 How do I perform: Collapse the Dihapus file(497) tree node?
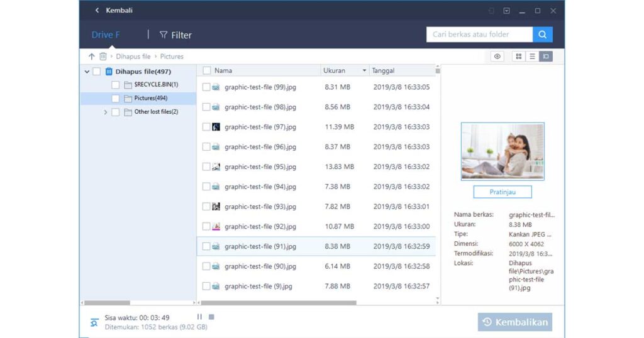[x=87, y=72]
